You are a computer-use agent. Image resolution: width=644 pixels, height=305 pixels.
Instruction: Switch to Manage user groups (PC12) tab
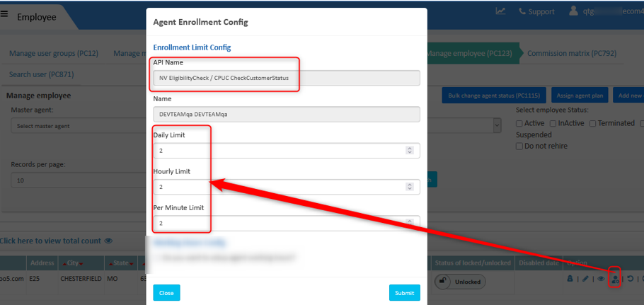(54, 53)
